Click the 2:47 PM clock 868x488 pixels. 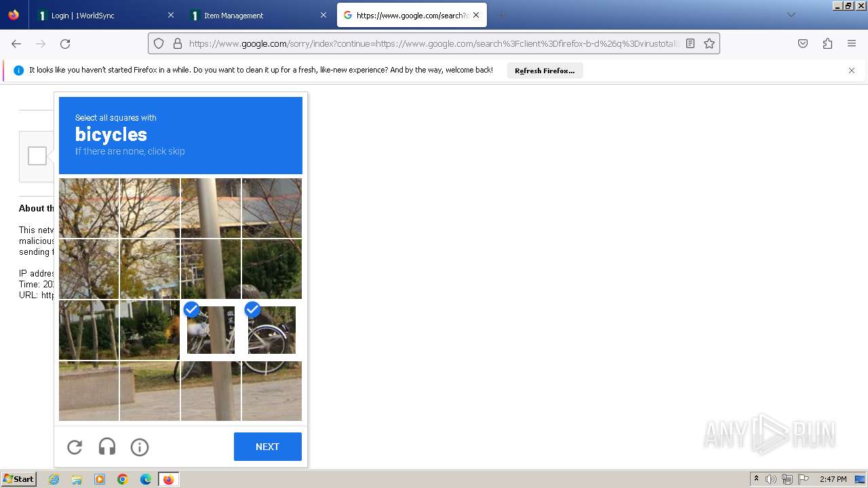(833, 479)
